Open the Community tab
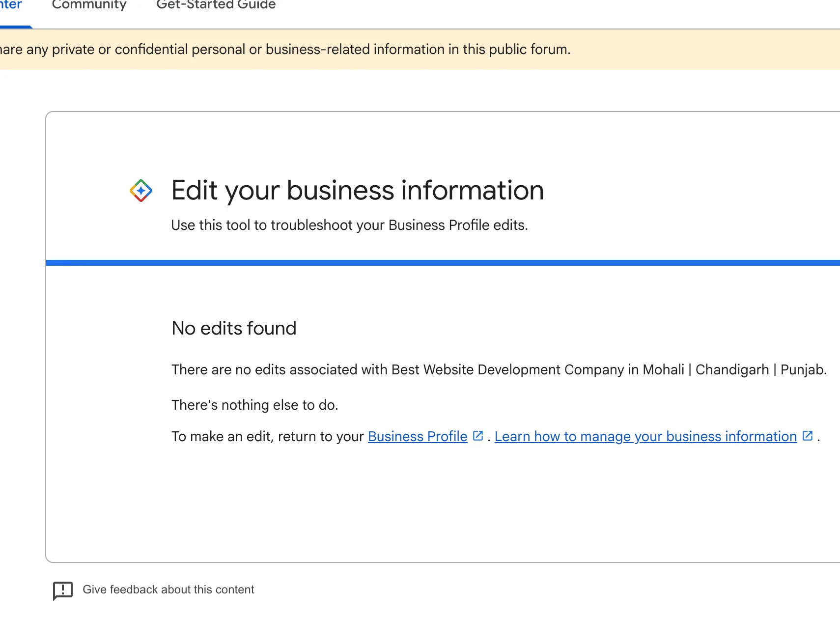840x618 pixels. point(89,5)
